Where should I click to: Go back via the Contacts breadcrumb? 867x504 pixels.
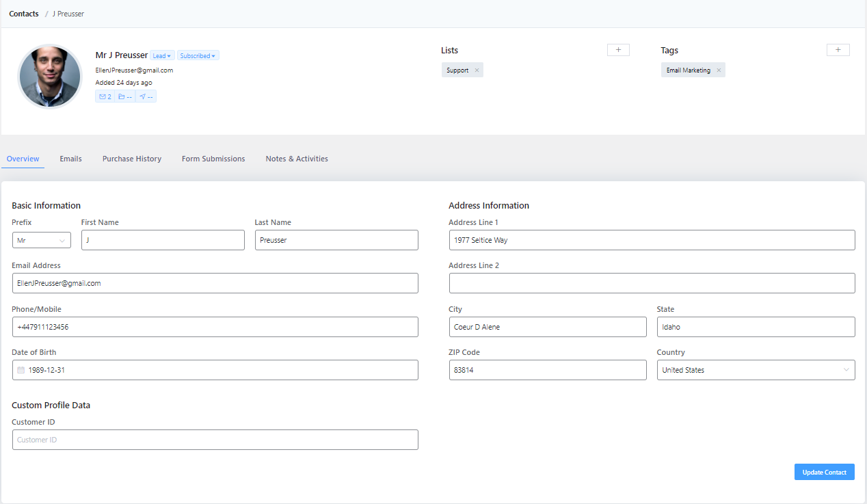pyautogui.click(x=23, y=13)
